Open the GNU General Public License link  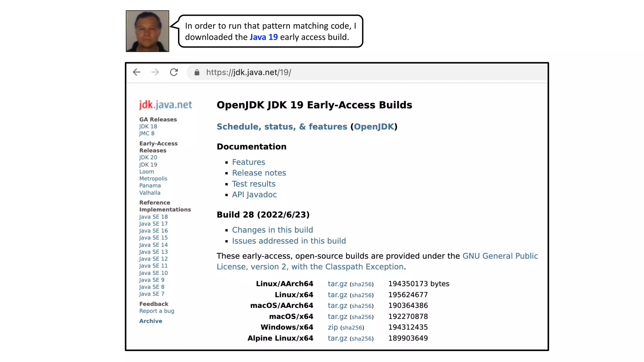[x=377, y=261]
